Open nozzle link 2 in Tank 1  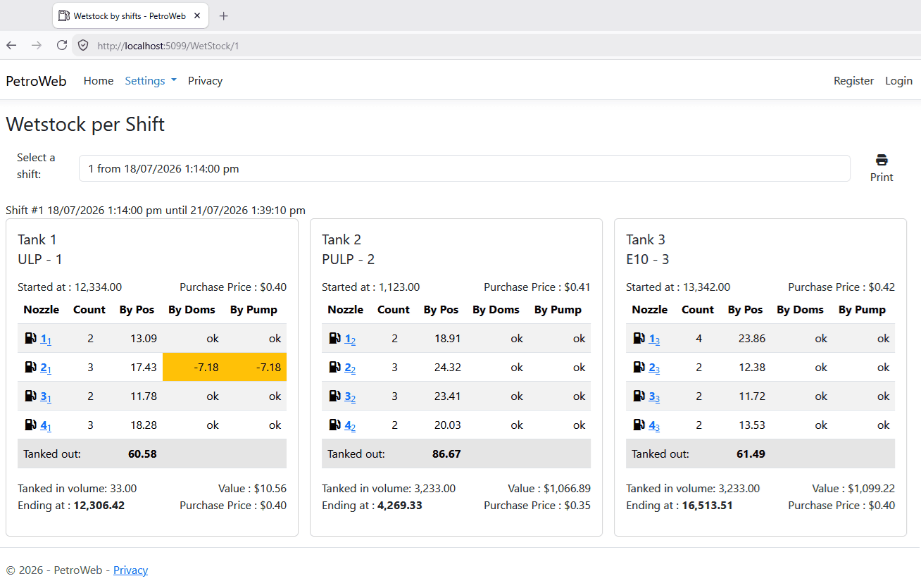tap(46, 368)
